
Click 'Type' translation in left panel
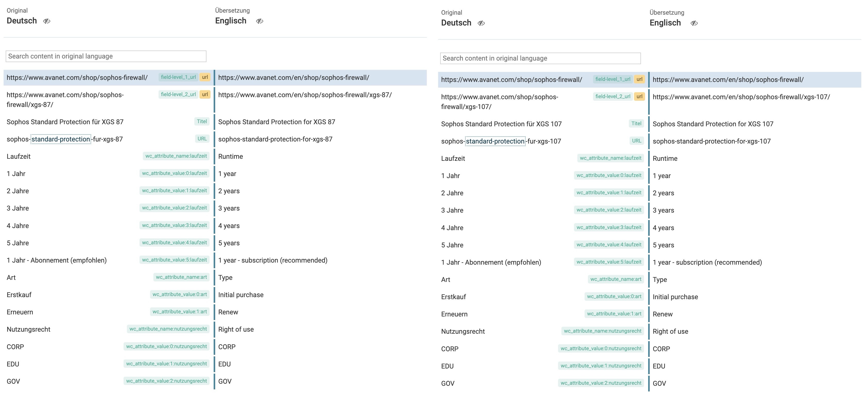coord(225,278)
